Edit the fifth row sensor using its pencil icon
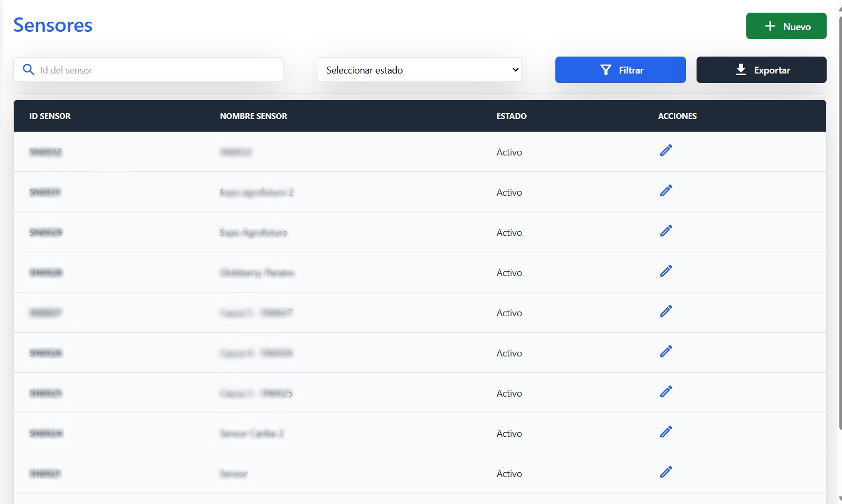The width and height of the screenshot is (842, 504). pos(666,311)
